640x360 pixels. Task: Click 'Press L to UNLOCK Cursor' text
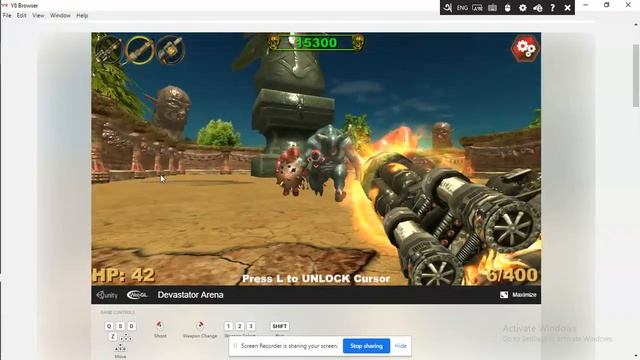(x=316, y=279)
